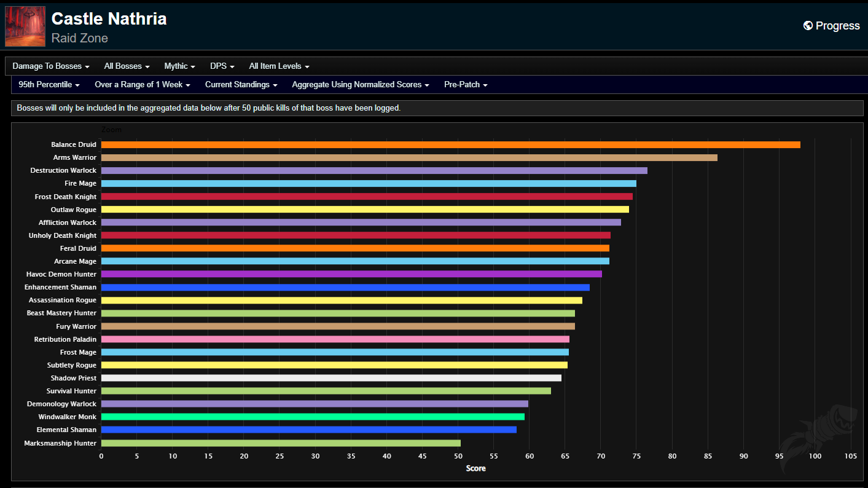Screen dimensions: 868x488
Task: Click the Elemental Shaman label
Action: pos(66,430)
